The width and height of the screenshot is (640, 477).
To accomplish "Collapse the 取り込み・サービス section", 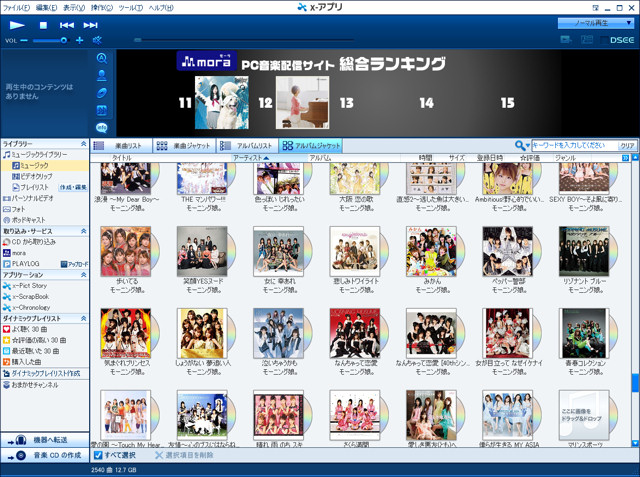I will 83,231.
